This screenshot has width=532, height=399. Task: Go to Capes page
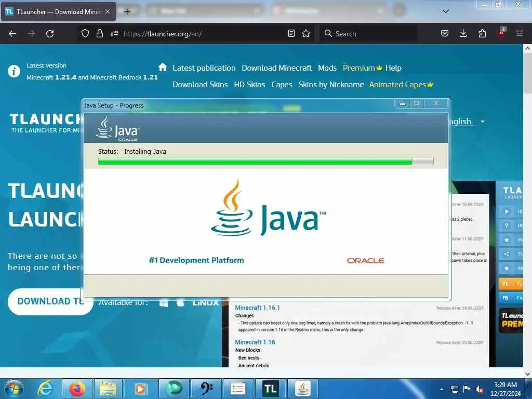click(282, 85)
